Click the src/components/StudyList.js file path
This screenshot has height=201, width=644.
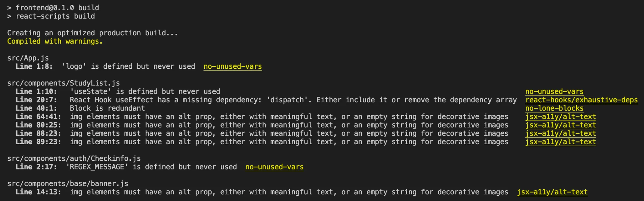[x=64, y=83]
